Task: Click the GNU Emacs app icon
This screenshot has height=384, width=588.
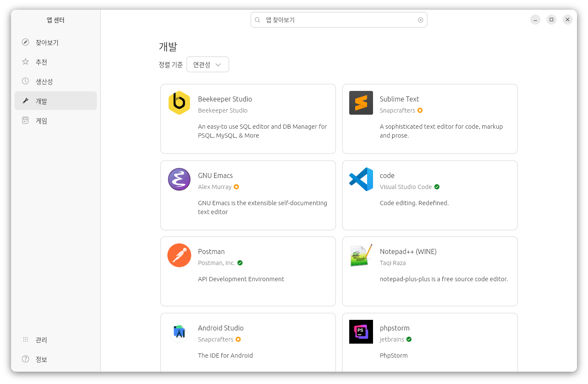Action: [x=179, y=179]
